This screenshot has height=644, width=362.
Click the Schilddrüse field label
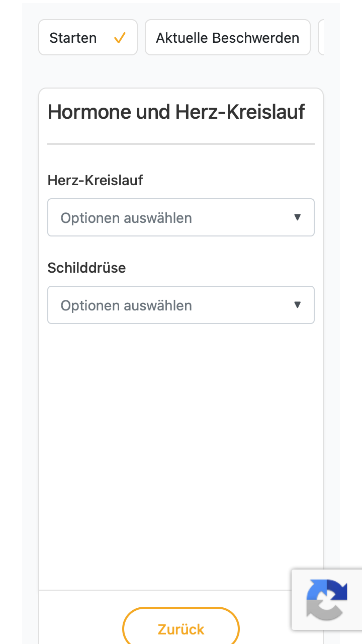(87, 268)
